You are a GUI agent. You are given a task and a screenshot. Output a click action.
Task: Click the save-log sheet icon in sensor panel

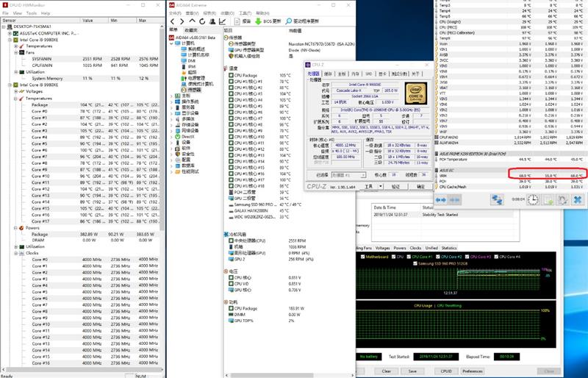pos(548,199)
